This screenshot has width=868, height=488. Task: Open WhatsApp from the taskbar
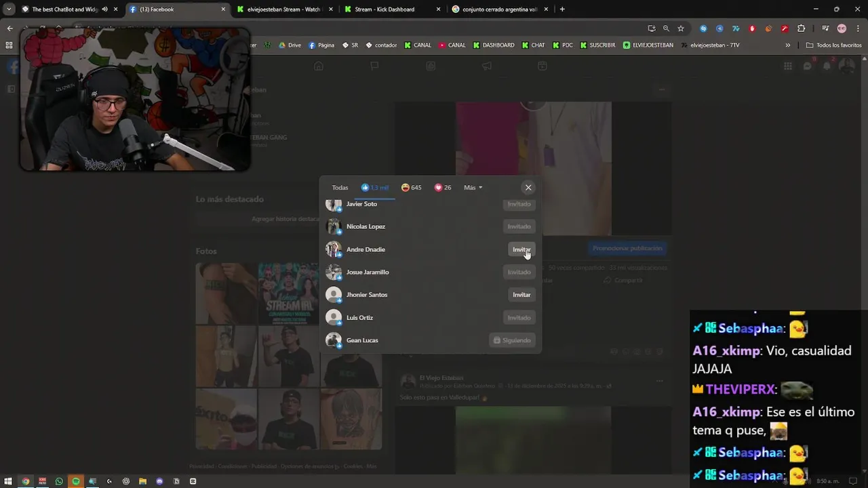coord(59,481)
